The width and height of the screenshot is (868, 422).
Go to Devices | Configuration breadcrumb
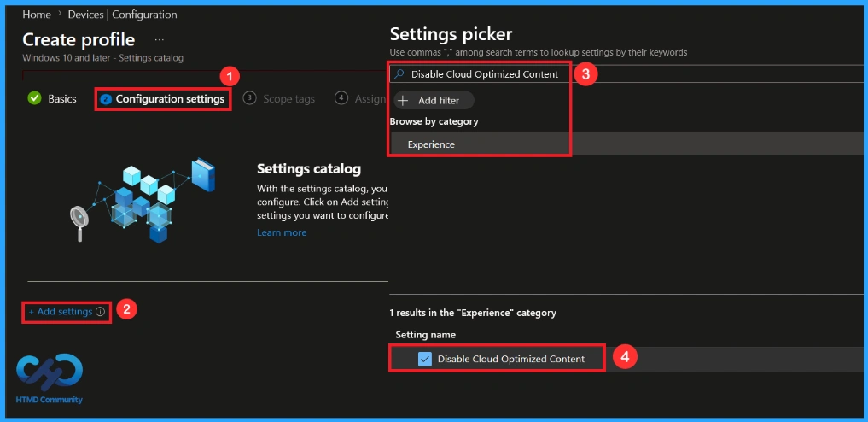[x=122, y=15]
